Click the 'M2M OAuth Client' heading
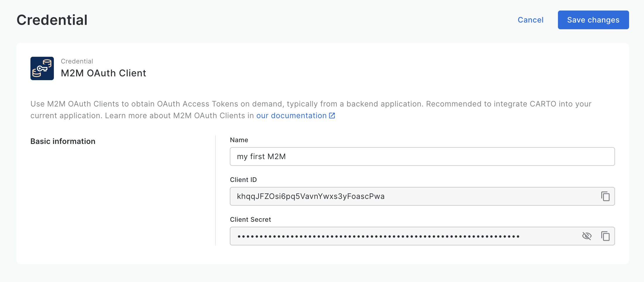Viewport: 644px width, 282px height. (x=103, y=73)
